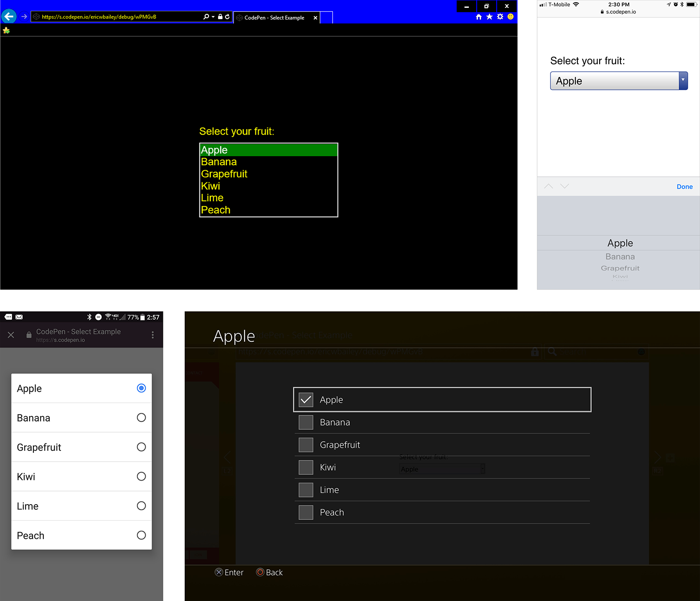Refresh the page using the reload icon
This screenshot has height=601, width=700.
tap(227, 17)
